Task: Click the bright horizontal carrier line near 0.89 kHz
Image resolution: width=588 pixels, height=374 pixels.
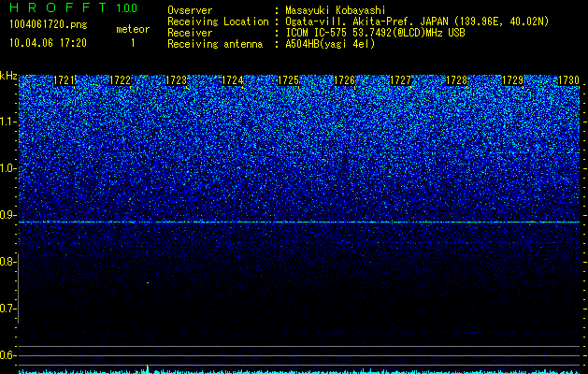Action: 299,223
